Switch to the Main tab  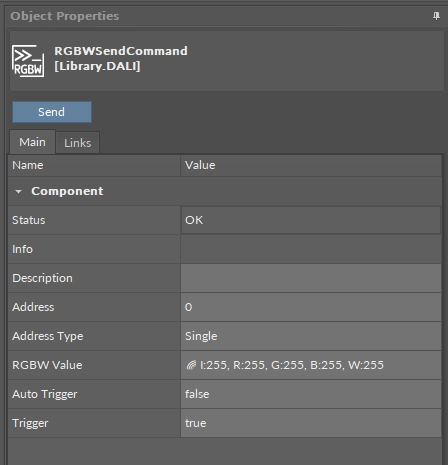coord(32,142)
